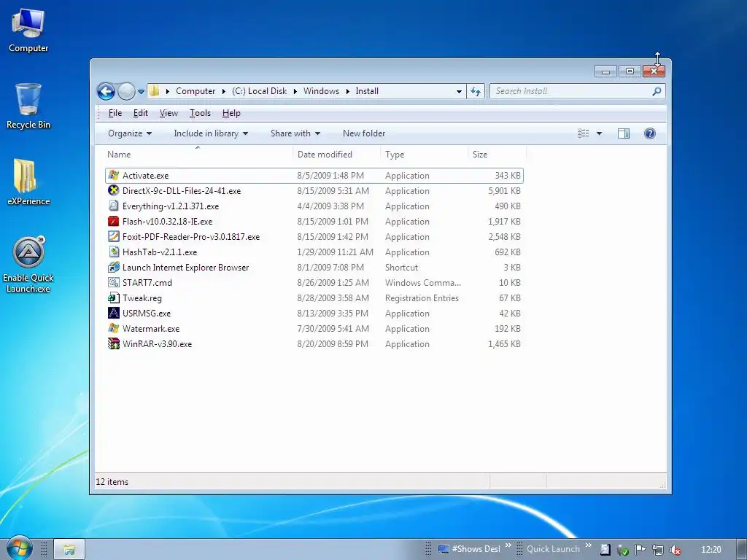Click the Explorer taskbar button
The image size is (747, 560).
(x=69, y=549)
